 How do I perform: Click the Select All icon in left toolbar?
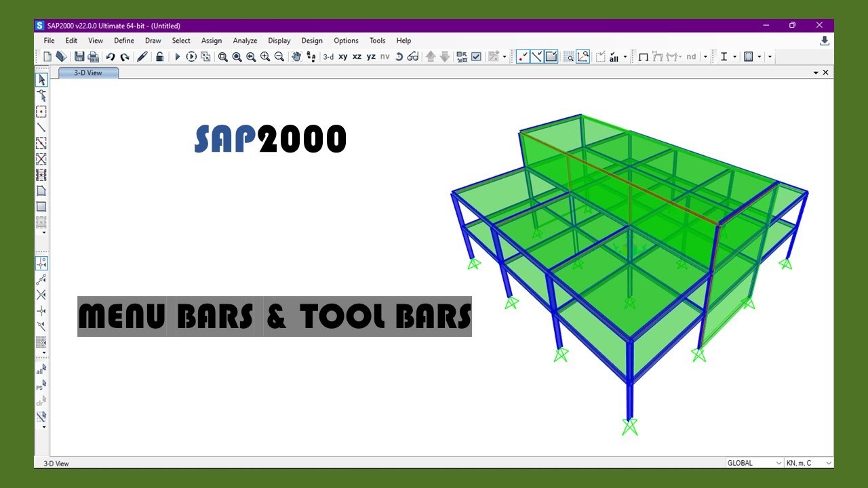tap(41, 369)
